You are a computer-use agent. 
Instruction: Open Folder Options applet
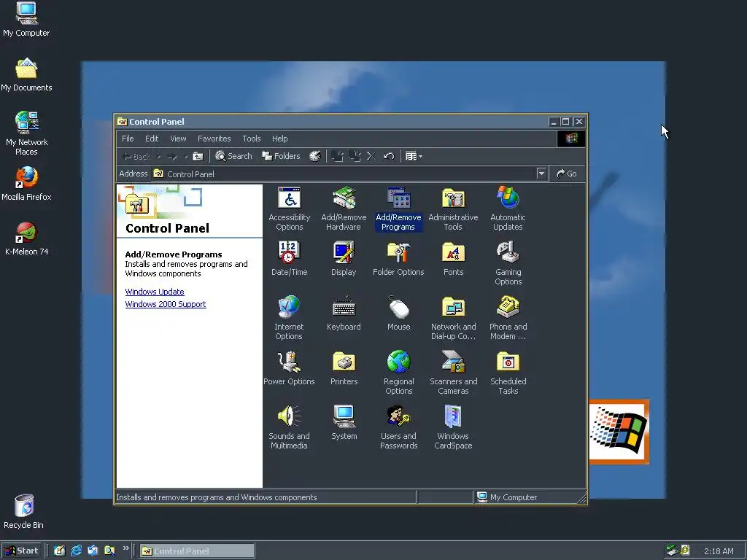click(398, 259)
